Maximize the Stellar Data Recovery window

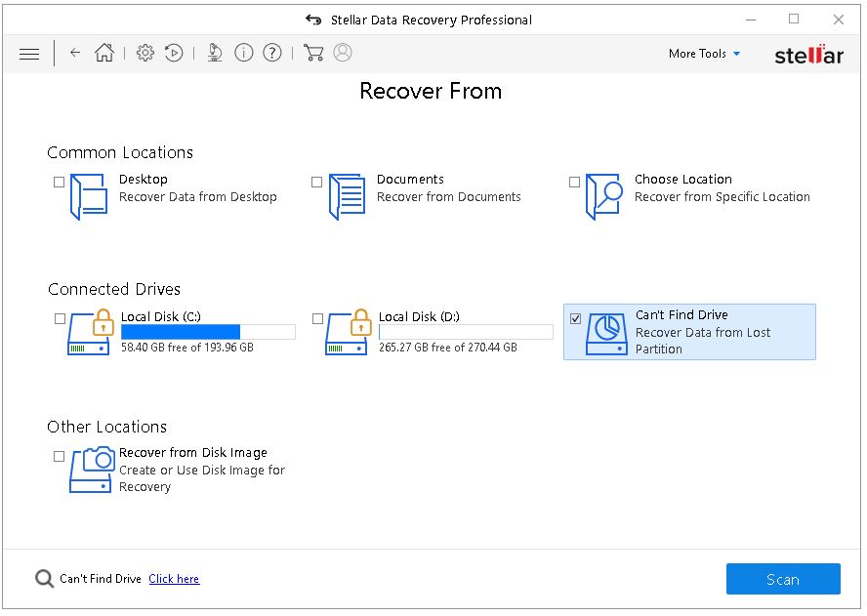794,20
